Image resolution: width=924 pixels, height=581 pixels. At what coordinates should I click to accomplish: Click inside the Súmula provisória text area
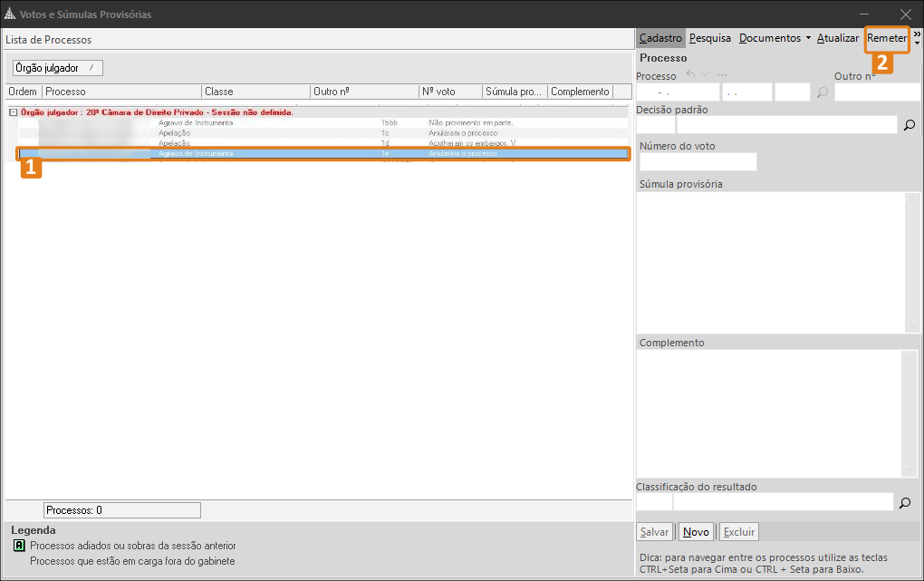coord(771,263)
